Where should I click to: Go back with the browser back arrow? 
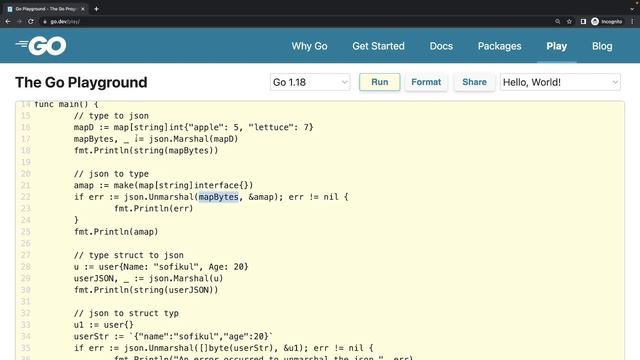[x=8, y=22]
